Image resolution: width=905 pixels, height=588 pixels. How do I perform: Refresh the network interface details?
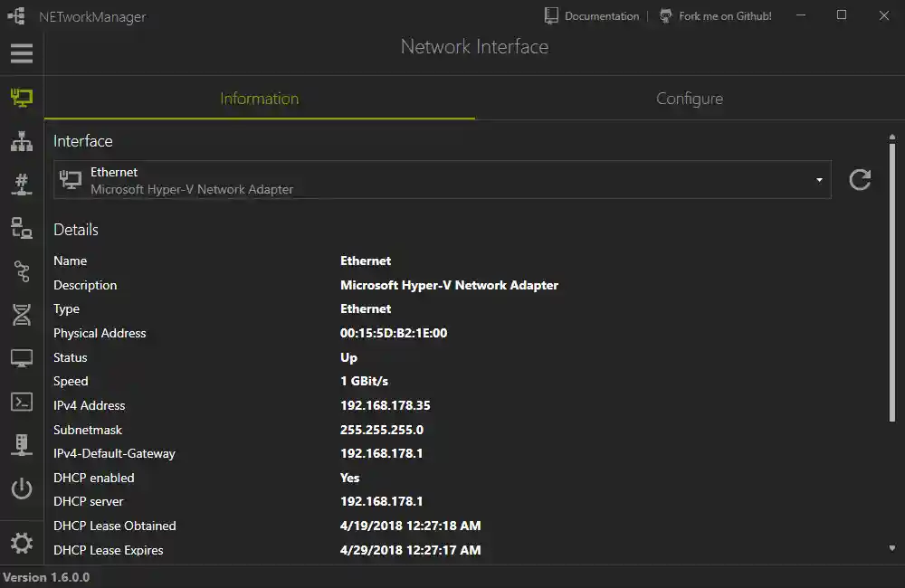coord(859,179)
